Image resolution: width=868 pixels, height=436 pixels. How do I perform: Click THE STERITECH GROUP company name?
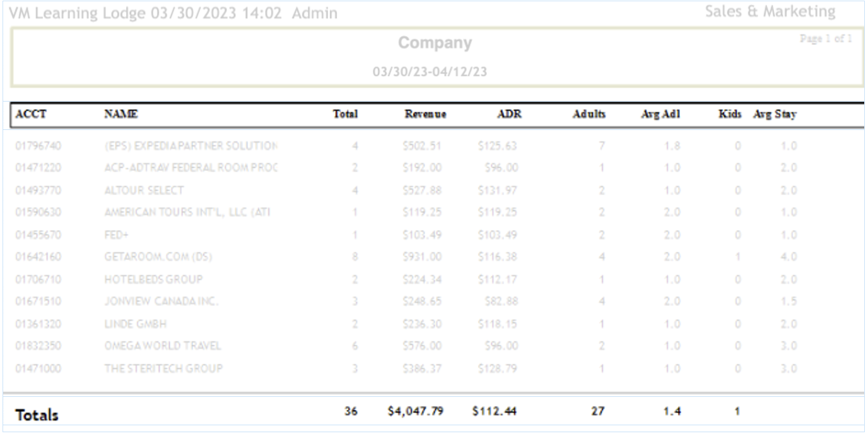pos(163,368)
